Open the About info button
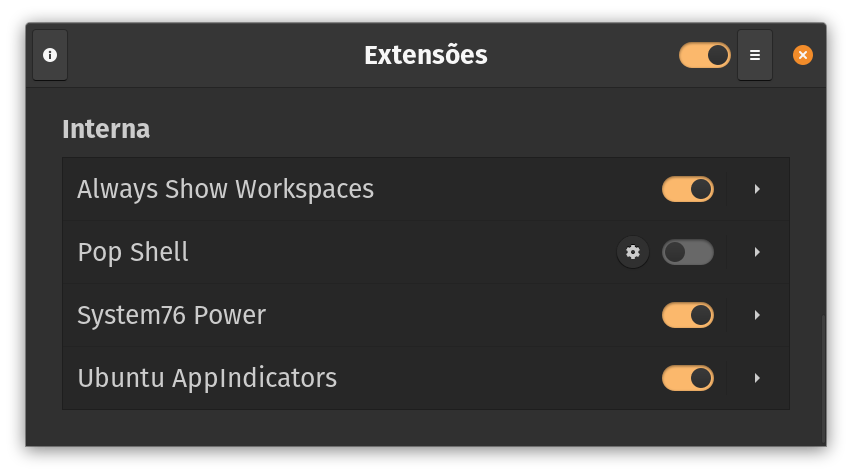Viewport: 852px width, 475px height. [x=50, y=55]
